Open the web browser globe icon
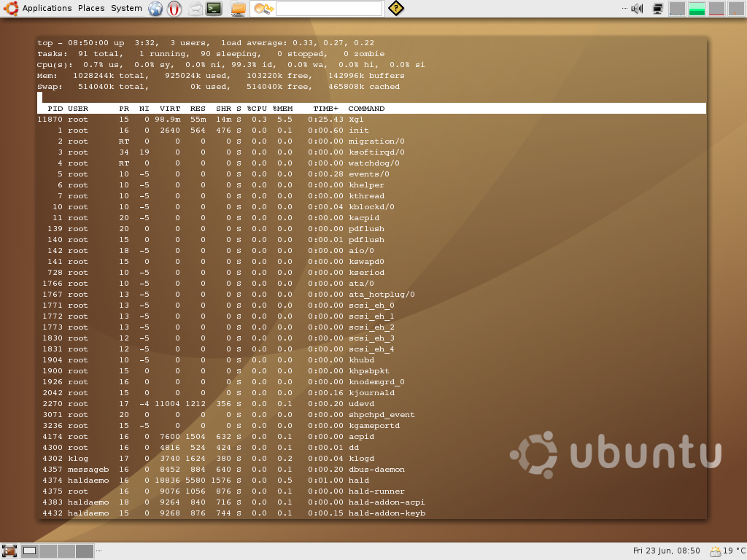The image size is (747, 560). pyautogui.click(x=155, y=8)
